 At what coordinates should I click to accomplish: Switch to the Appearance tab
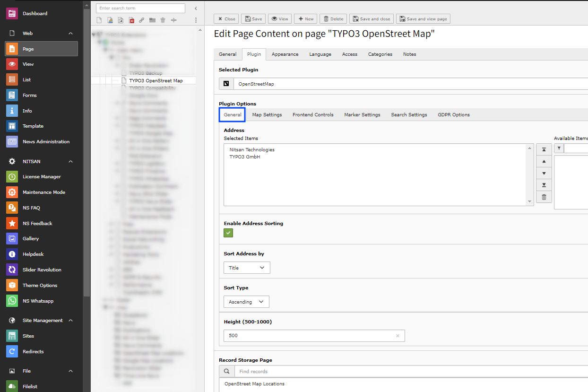(285, 54)
